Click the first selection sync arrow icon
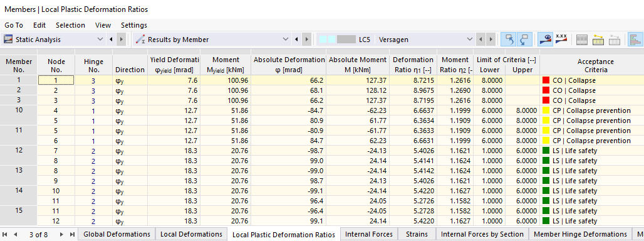644x241 pixels. pos(509,40)
